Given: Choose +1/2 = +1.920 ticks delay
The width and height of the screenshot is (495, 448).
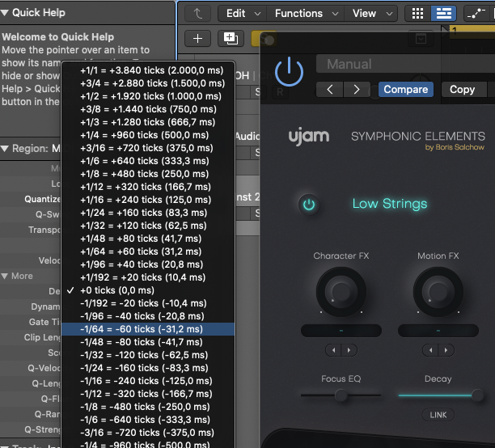Looking at the screenshot, I should (x=148, y=96).
